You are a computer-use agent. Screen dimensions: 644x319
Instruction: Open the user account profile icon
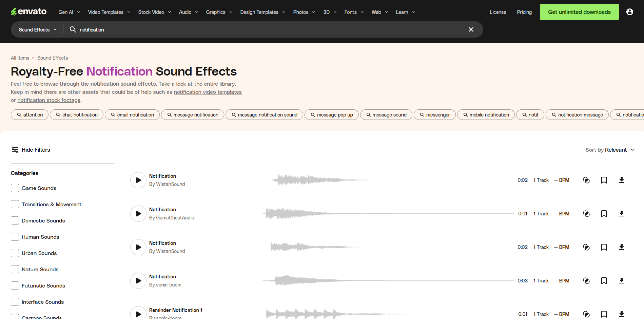click(629, 12)
